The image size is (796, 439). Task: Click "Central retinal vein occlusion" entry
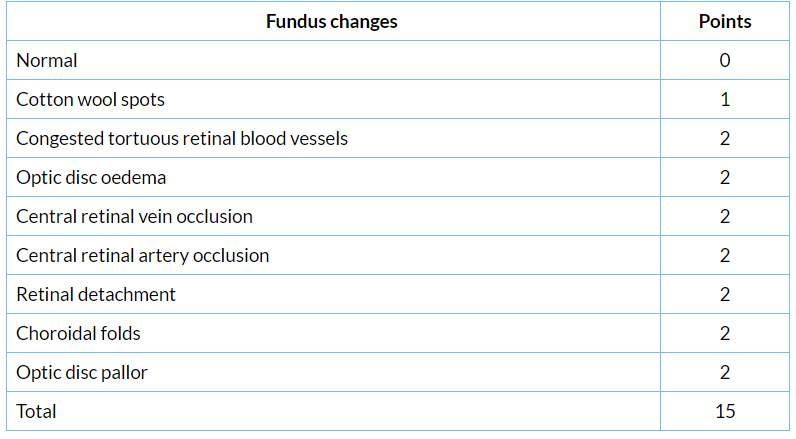tap(134, 216)
